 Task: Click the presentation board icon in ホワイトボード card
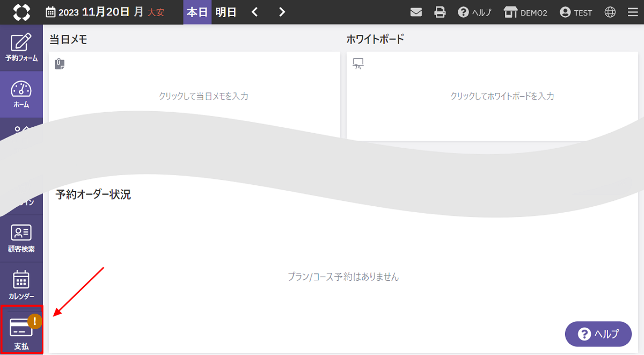pyautogui.click(x=358, y=64)
